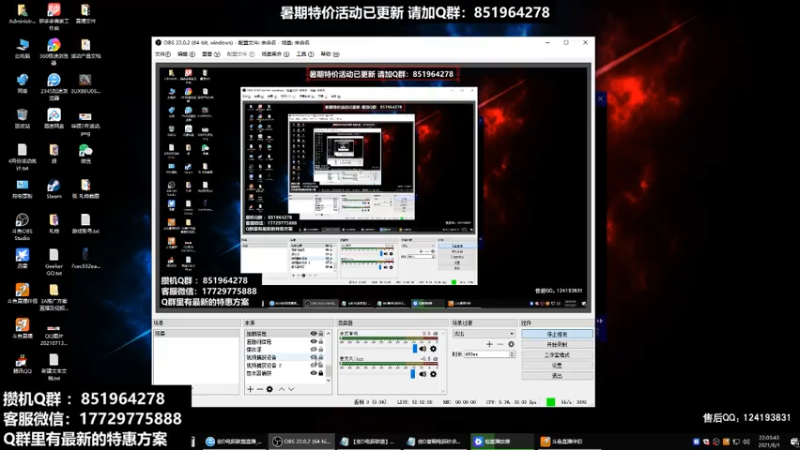Select 视频捕获设备 2 source row
Screen dimensions: 800x450
(x=284, y=365)
